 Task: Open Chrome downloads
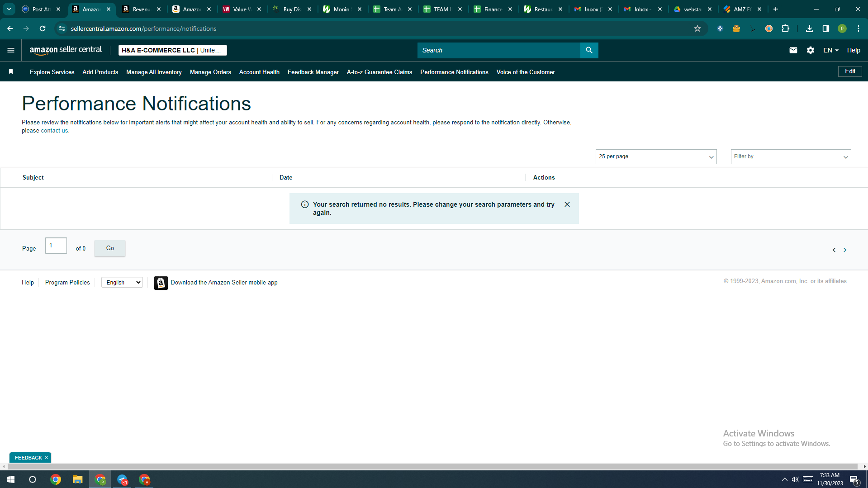[x=810, y=28]
